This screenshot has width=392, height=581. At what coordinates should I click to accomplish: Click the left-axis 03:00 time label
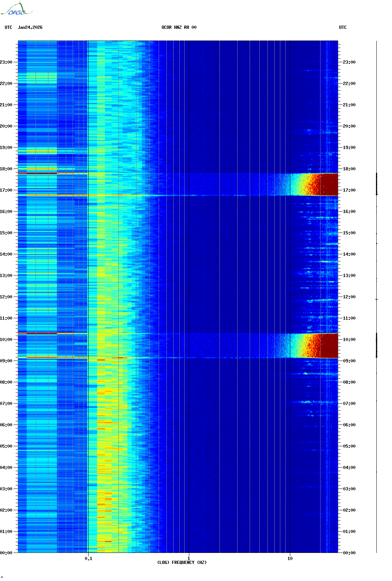coord(6,489)
